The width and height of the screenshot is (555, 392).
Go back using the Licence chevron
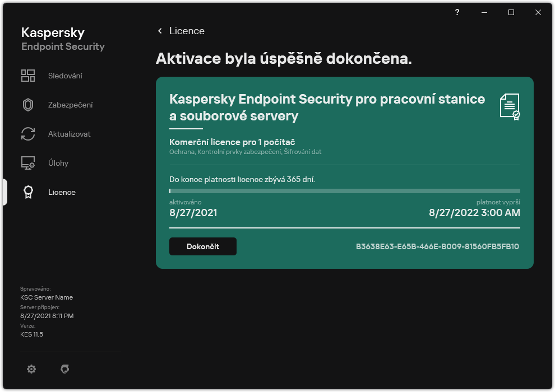click(x=160, y=31)
